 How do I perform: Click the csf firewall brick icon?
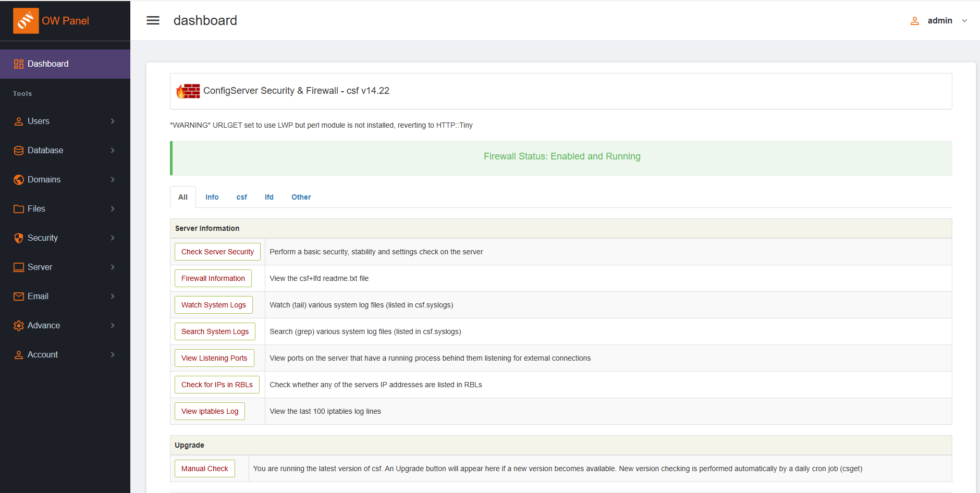pyautogui.click(x=188, y=91)
